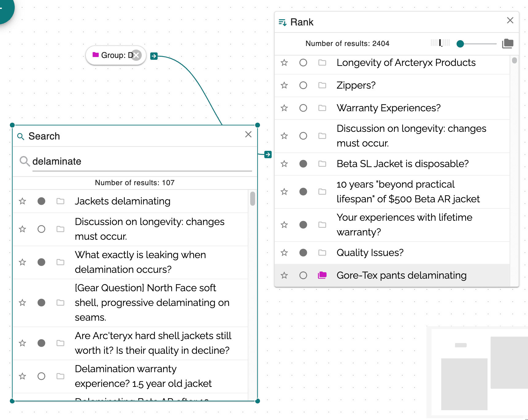Click folder icon for 'Discussion on longevity' in Rank
The image size is (528, 420).
click(x=322, y=136)
